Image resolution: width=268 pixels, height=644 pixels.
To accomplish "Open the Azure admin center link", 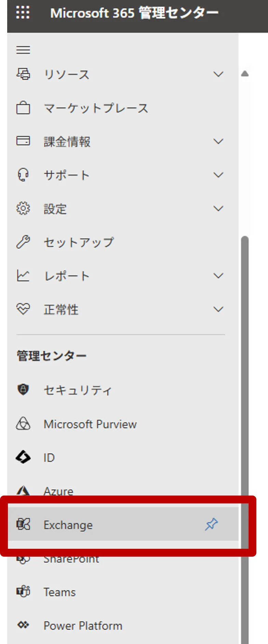I will click(x=58, y=491).
